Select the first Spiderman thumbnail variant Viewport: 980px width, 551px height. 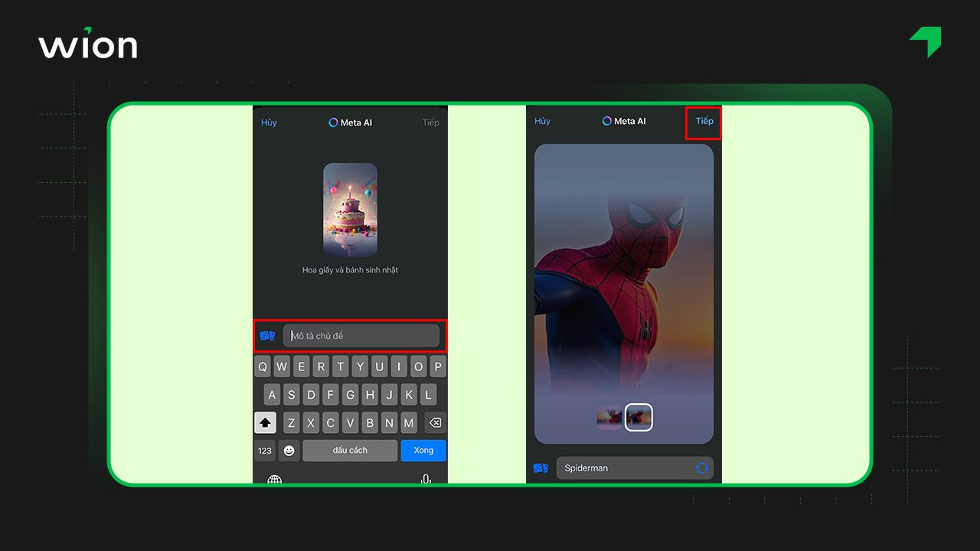[609, 417]
